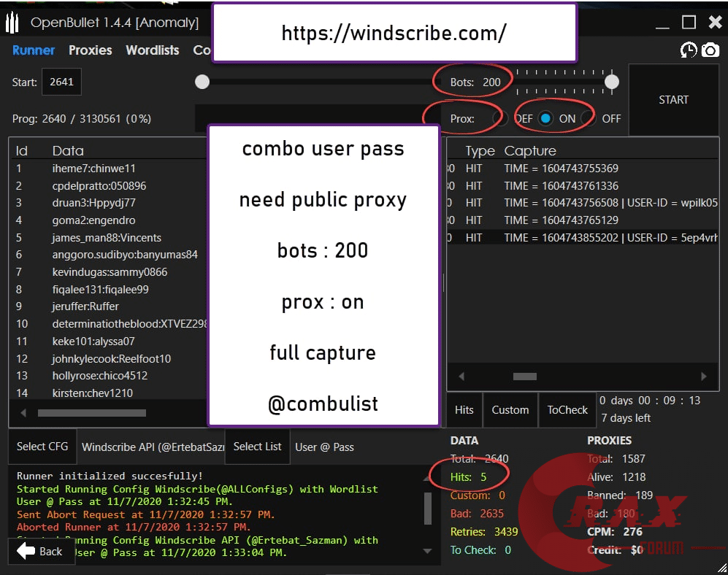Image resolution: width=728 pixels, height=575 pixels.
Task: Click the Bots slider handle
Action: click(x=612, y=82)
